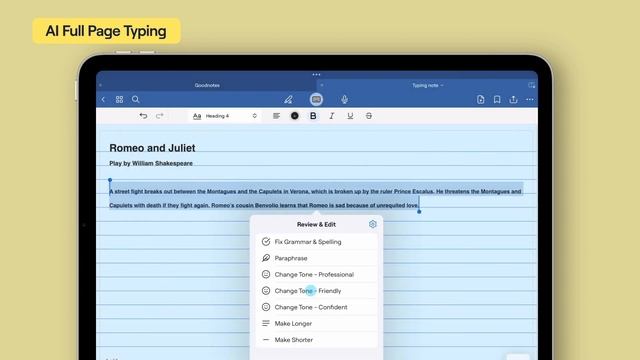
Task: Add a new page icon
Action: [480, 99]
